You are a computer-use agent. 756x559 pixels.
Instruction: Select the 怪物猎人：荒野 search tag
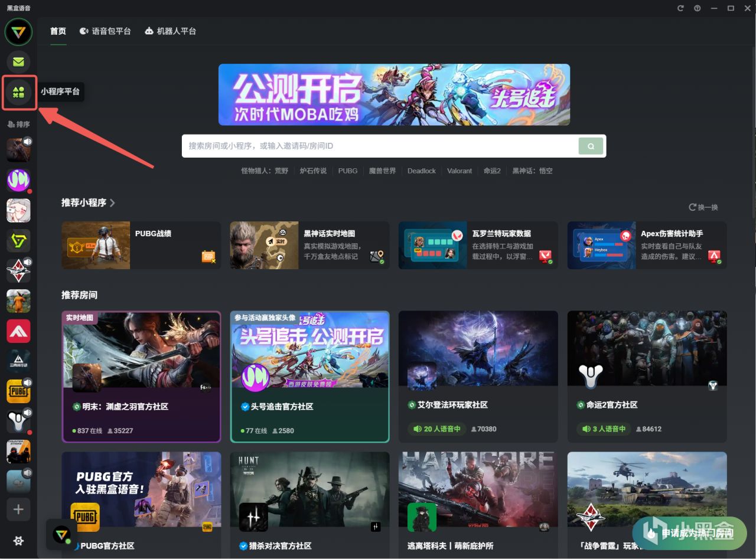265,171
